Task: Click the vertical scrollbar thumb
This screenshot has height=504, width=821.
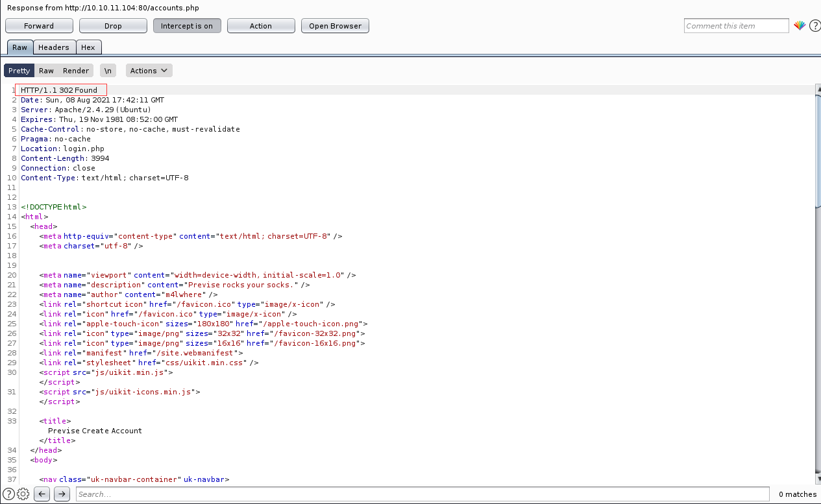Action: pos(817,150)
